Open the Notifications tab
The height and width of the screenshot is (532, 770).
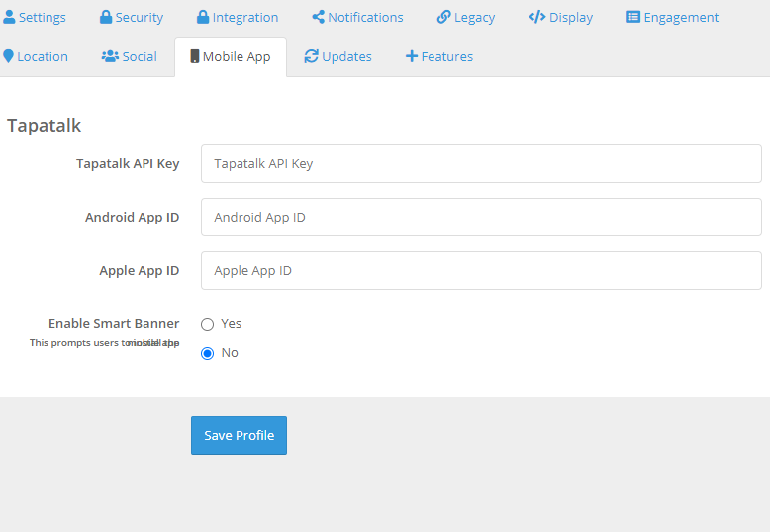[x=358, y=17]
